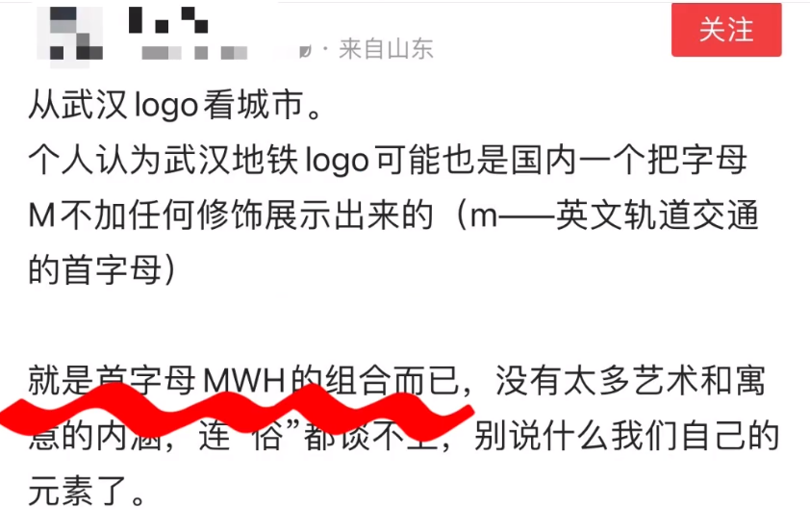Click the text 没有太多艺术和寓
Viewport: 810px width, 532px height.
[x=630, y=381]
